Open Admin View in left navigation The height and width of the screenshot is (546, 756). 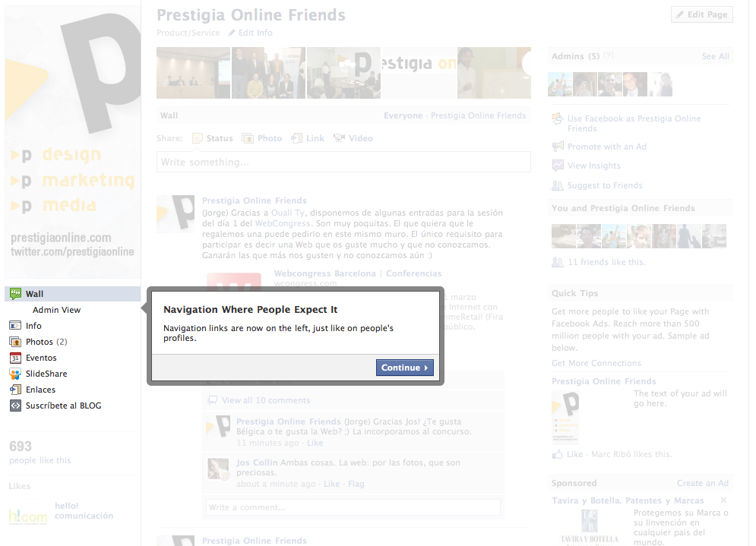56,310
